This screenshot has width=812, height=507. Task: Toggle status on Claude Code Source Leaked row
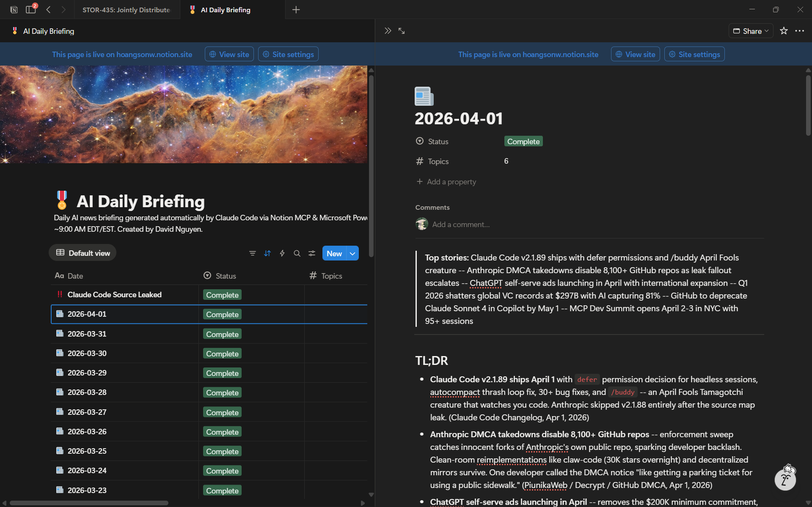[x=222, y=294]
